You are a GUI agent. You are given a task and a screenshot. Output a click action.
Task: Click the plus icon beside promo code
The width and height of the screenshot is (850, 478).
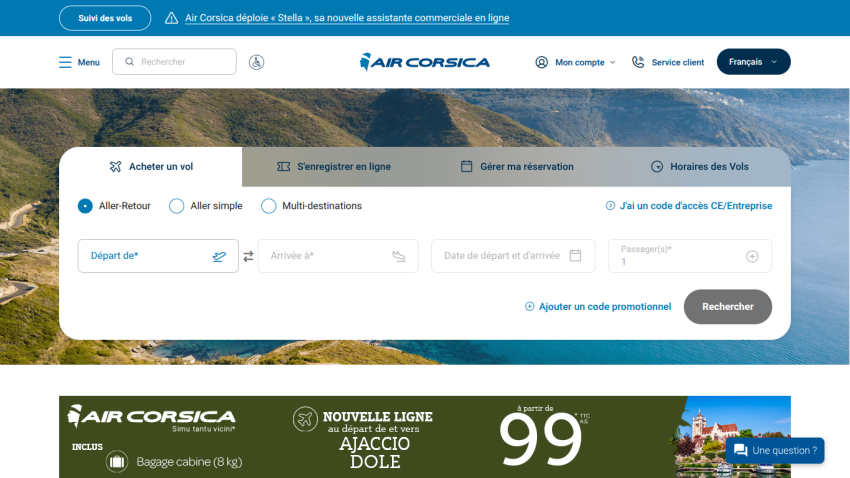point(530,307)
